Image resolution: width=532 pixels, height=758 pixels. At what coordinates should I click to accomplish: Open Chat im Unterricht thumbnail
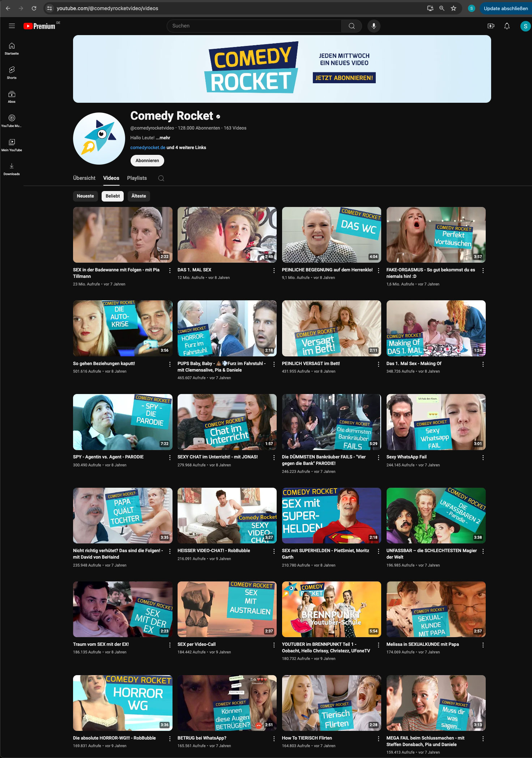(x=227, y=422)
